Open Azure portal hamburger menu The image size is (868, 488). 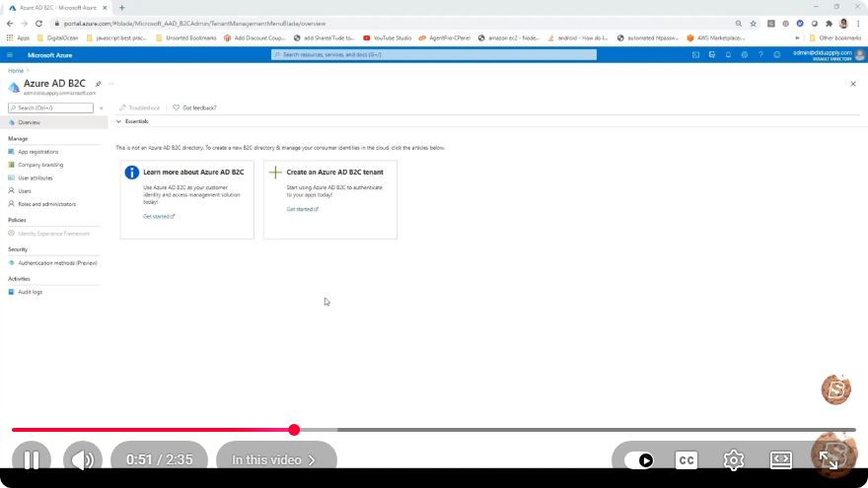click(10, 55)
